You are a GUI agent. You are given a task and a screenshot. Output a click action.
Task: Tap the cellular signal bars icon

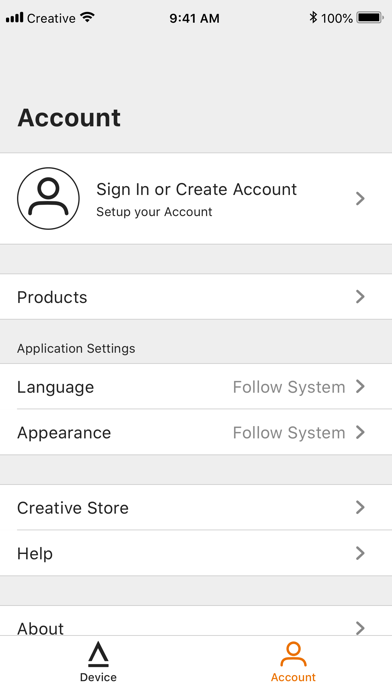(14, 18)
